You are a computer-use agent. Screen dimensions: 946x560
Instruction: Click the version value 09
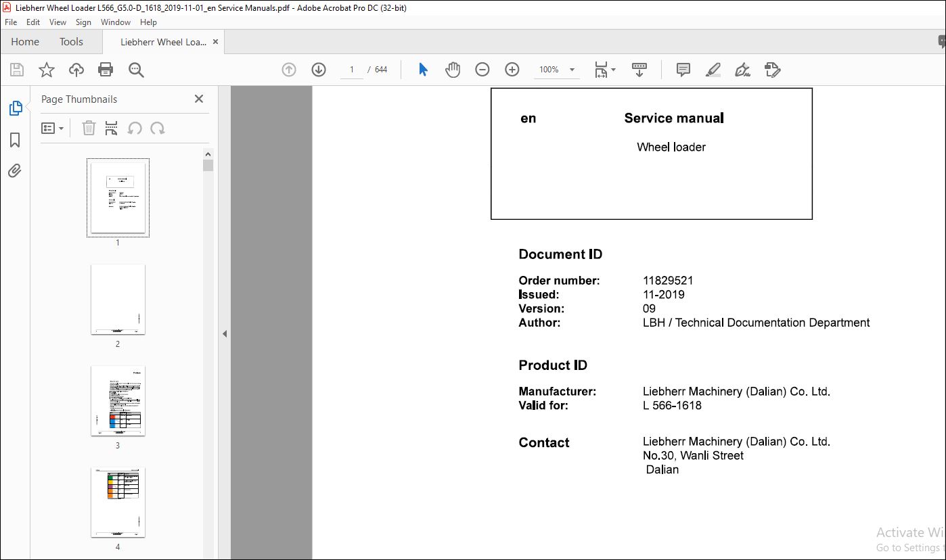pos(650,309)
